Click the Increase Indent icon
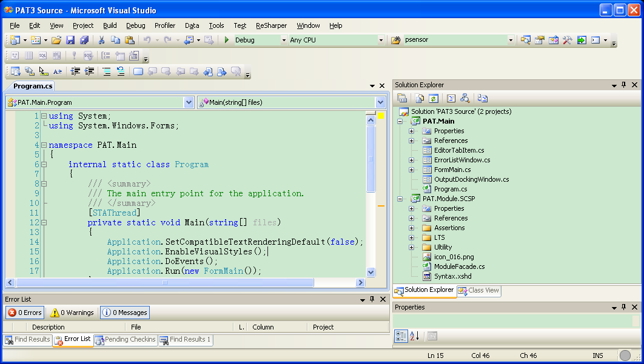Viewport: 644px width, 364px height. point(89,71)
